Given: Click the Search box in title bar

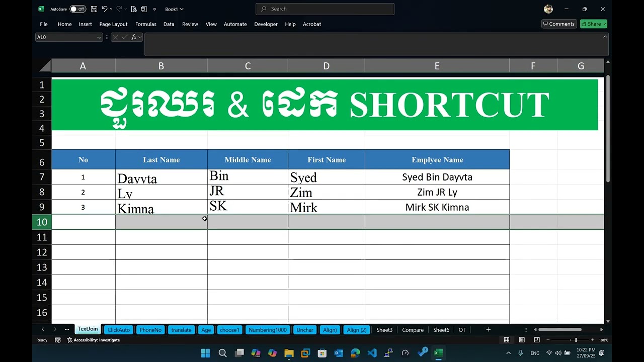Looking at the screenshot, I should (325, 9).
